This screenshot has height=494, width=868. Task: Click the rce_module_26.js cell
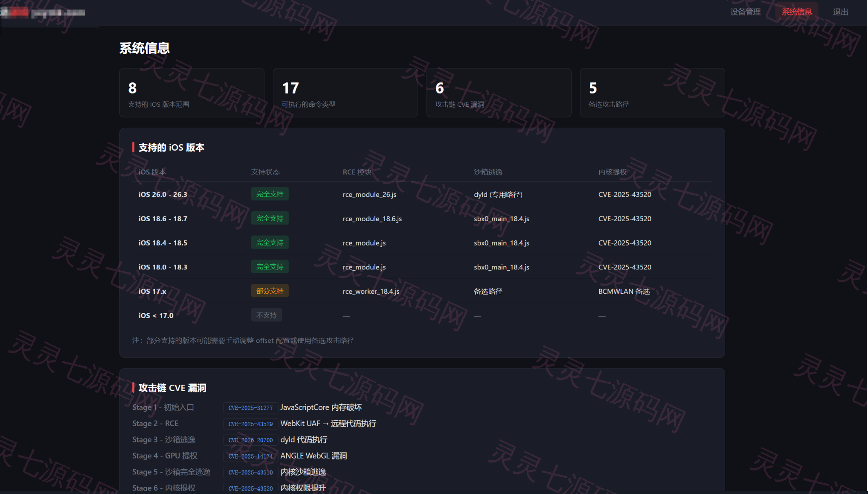[369, 194]
